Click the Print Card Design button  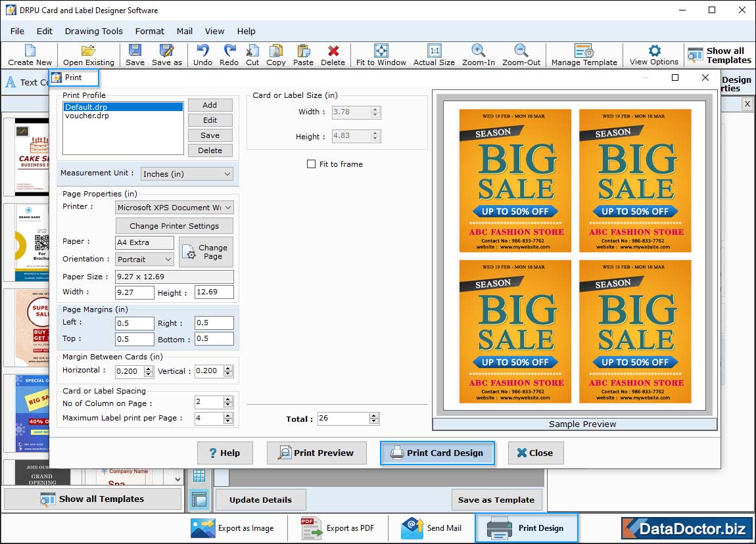pos(437,453)
